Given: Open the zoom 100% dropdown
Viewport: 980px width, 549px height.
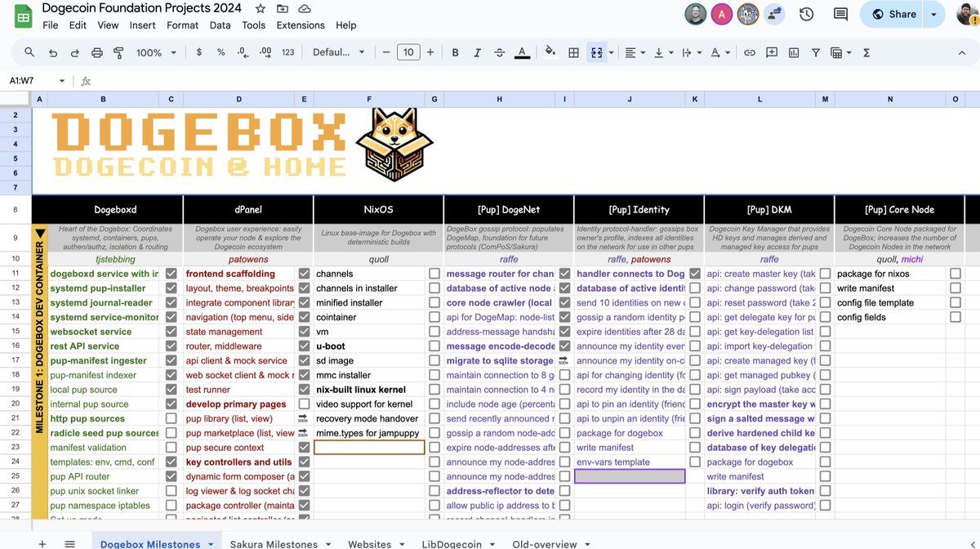Looking at the screenshot, I should point(156,52).
